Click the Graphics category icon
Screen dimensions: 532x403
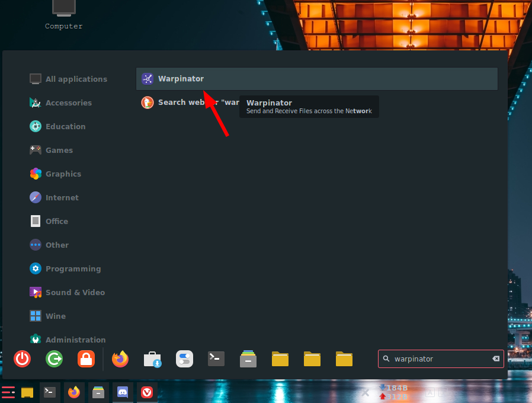(36, 174)
